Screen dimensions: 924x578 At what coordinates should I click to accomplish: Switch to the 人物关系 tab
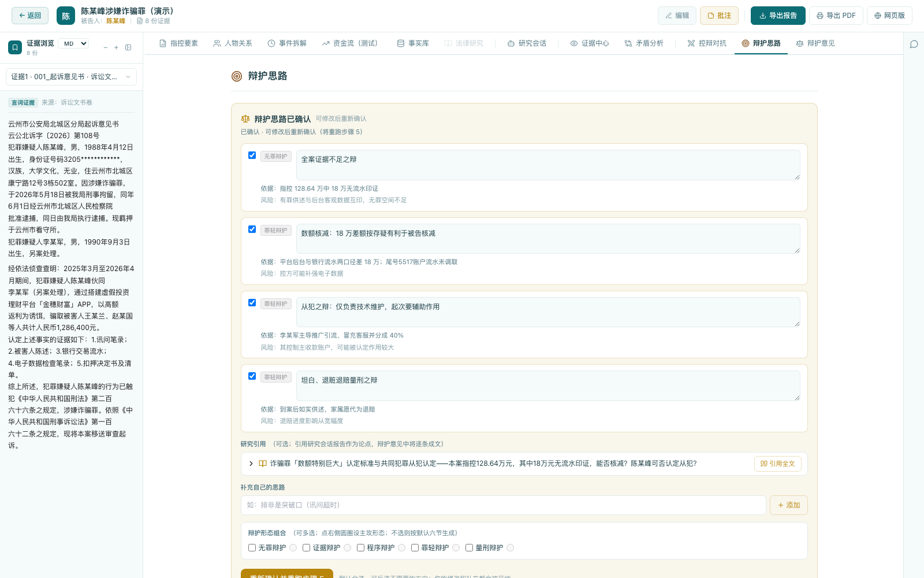pos(233,43)
